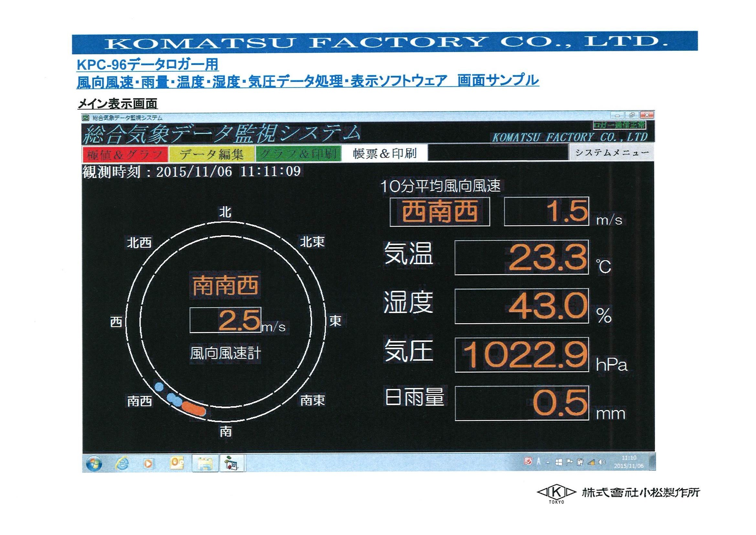This screenshot has width=756, height=535.
Task: Click the Windows flag tray icon
Action: 558,462
